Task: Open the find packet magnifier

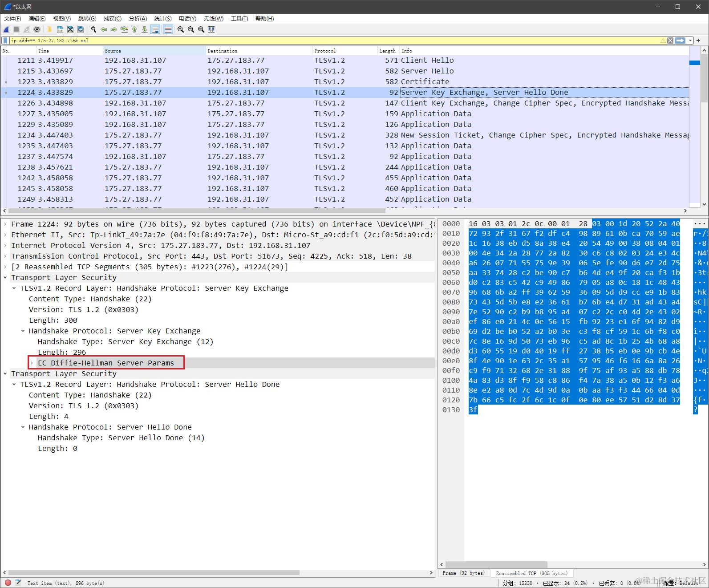Action: [x=93, y=29]
